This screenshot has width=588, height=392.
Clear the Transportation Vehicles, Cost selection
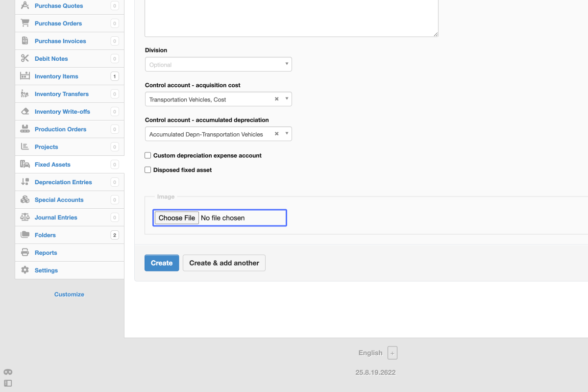coord(276,99)
